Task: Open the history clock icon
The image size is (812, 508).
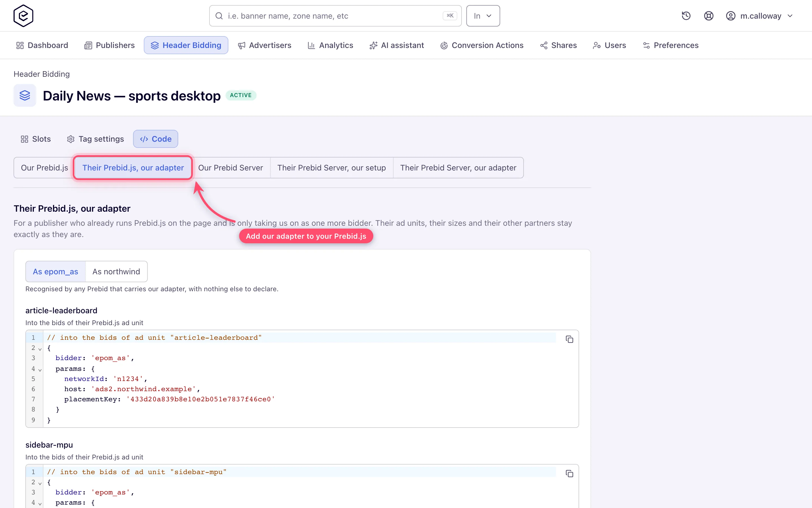Action: pos(686,16)
